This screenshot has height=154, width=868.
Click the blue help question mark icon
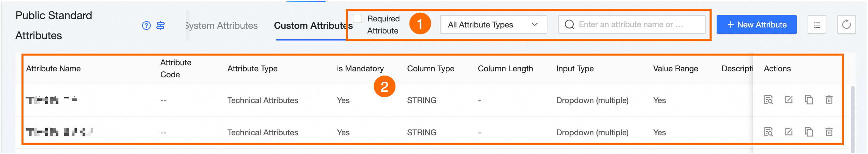click(x=146, y=25)
